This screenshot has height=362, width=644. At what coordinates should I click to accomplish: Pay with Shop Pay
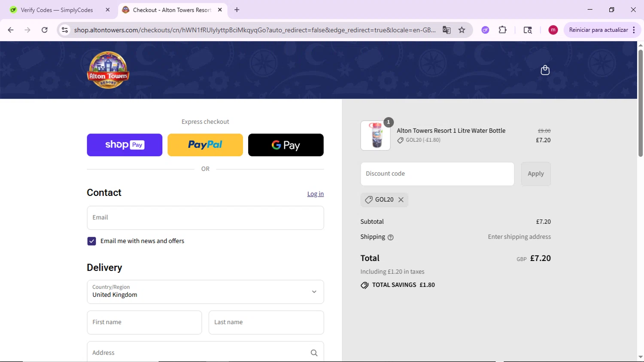(125, 145)
